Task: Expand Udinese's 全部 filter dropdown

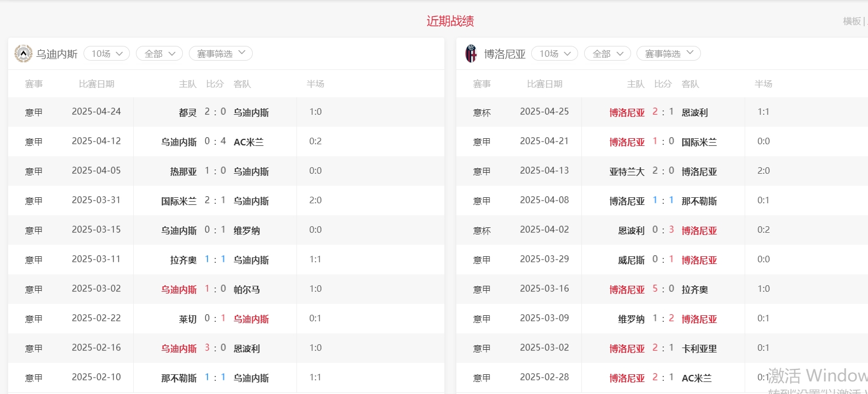Action: point(159,54)
